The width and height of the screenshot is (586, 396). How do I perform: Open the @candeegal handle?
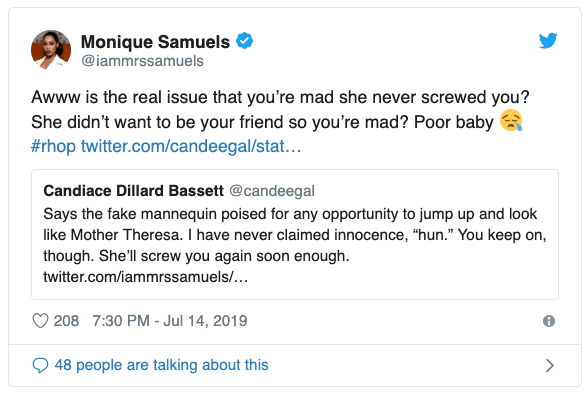pyautogui.click(x=272, y=191)
